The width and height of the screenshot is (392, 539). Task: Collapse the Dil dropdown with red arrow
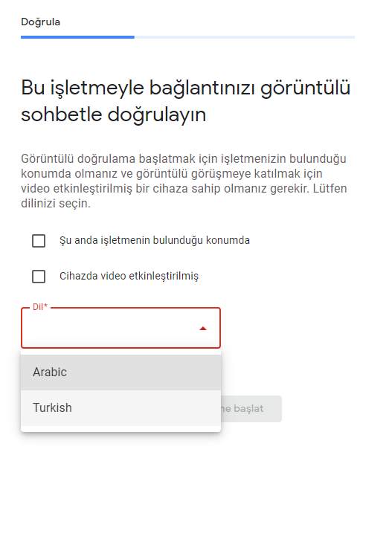pos(203,329)
